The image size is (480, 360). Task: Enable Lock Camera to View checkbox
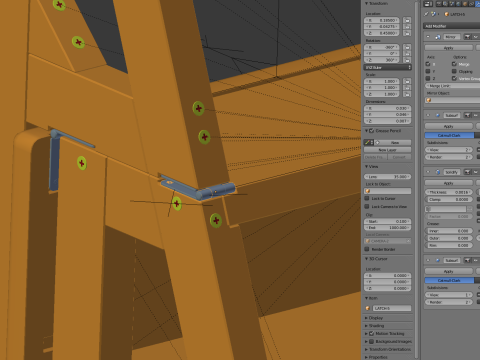[x=367, y=207]
